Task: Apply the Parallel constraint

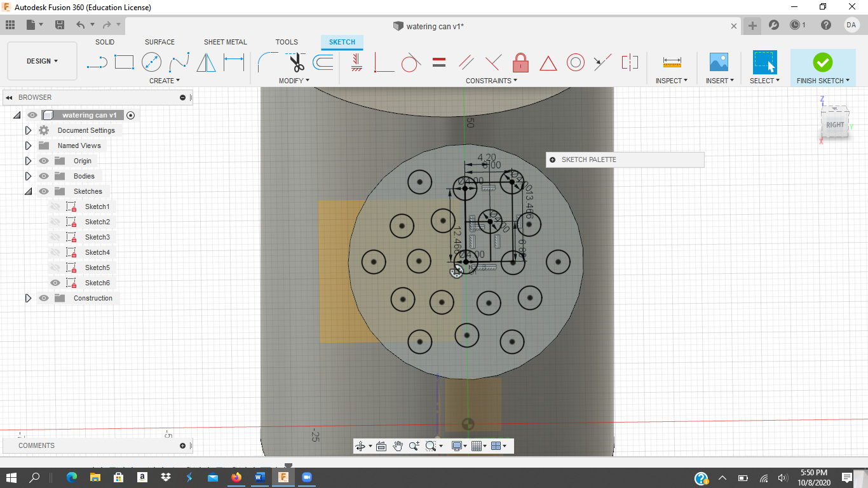Action: [466, 62]
